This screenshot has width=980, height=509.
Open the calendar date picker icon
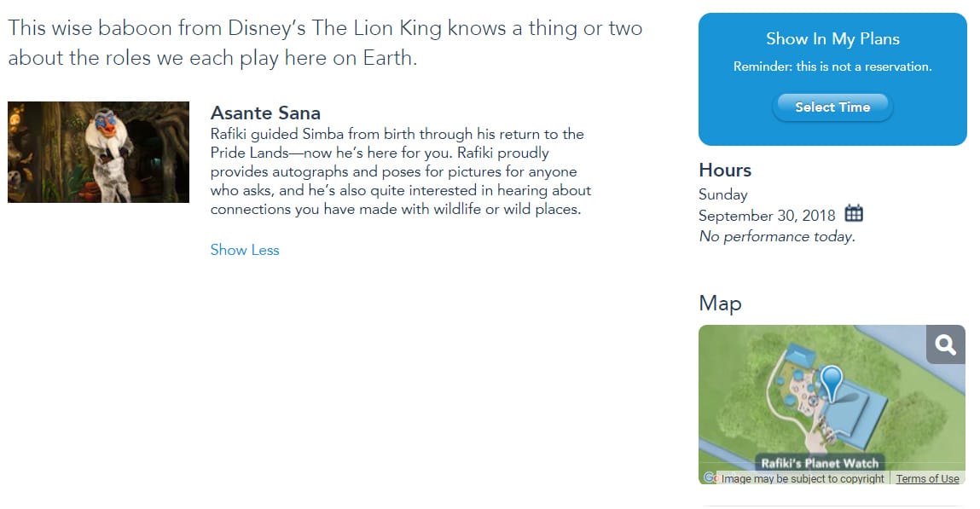pos(853,214)
